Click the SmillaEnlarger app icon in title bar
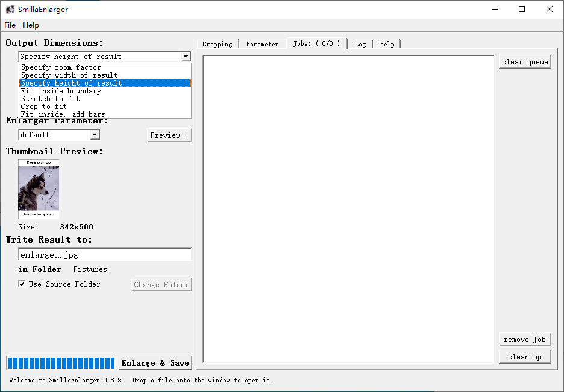The width and height of the screenshot is (564, 392). [10, 9]
